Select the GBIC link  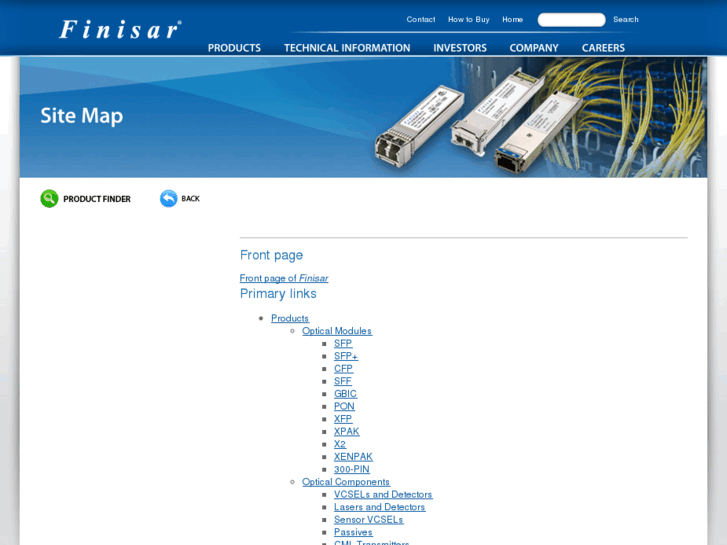345,393
